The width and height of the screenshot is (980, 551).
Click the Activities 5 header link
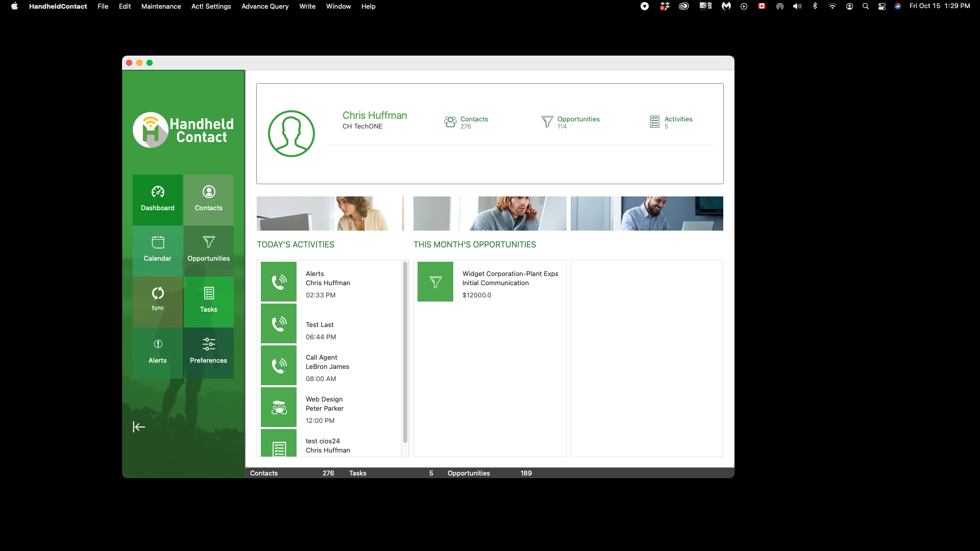click(x=678, y=122)
